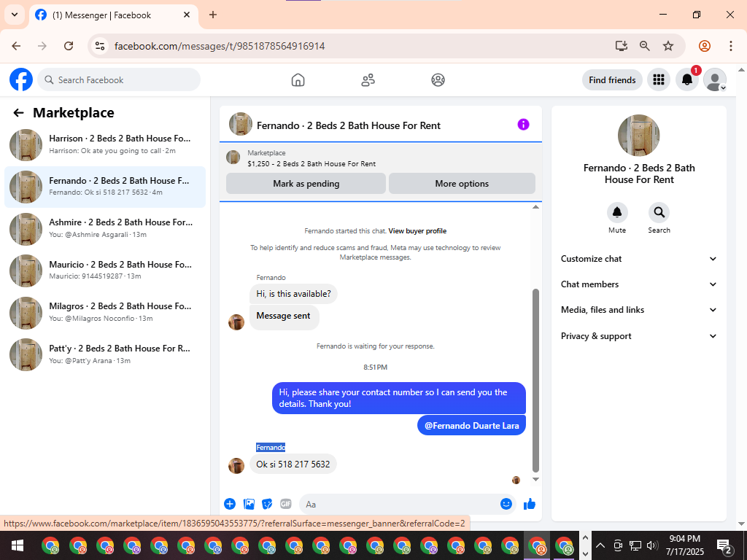Open the tab search dropdown arrow
Image resolution: width=747 pixels, height=560 pixels.
click(15, 15)
